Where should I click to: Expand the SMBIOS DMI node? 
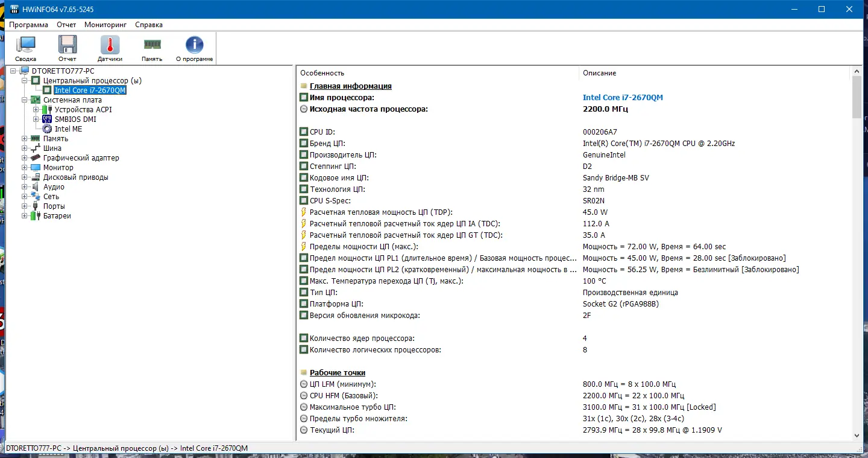point(36,119)
